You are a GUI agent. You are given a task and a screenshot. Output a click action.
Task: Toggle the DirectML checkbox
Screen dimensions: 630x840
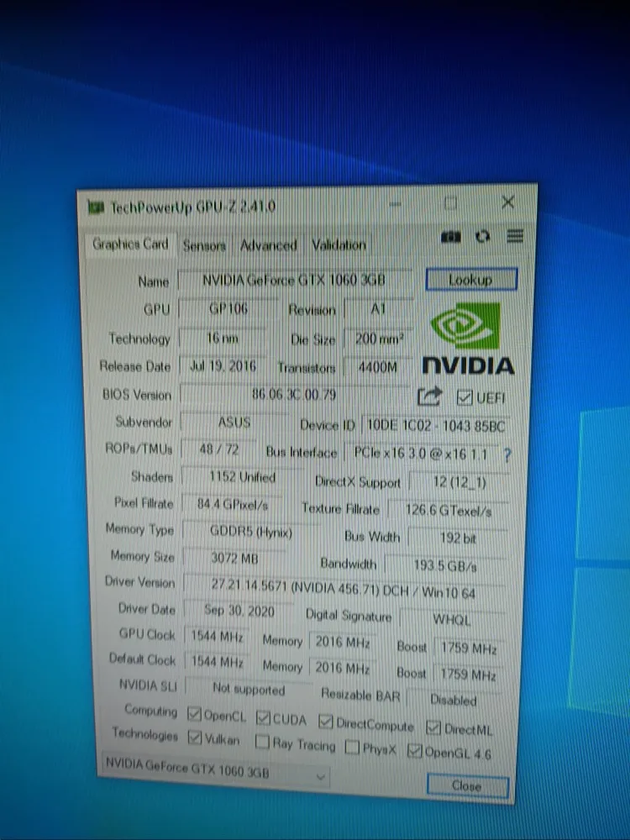click(433, 727)
